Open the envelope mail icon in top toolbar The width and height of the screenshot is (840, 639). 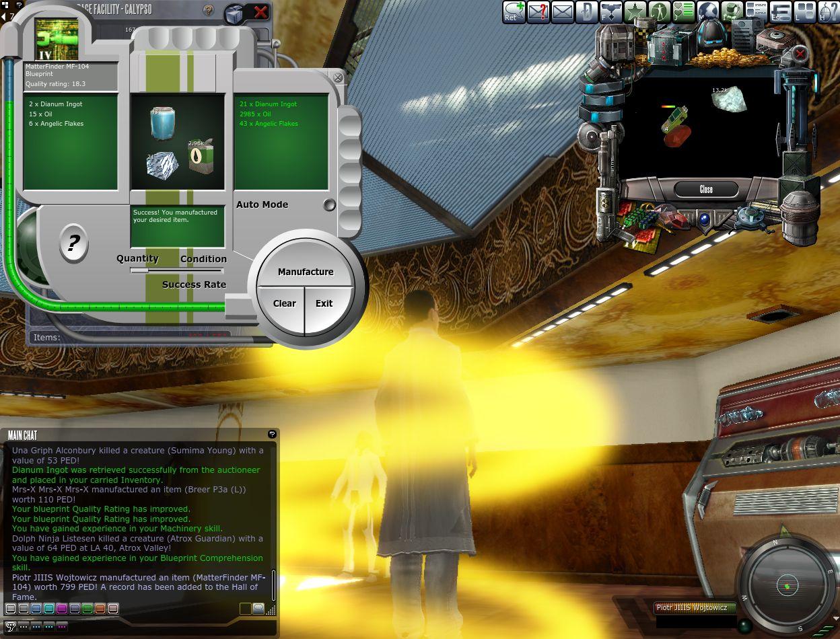[x=562, y=12]
